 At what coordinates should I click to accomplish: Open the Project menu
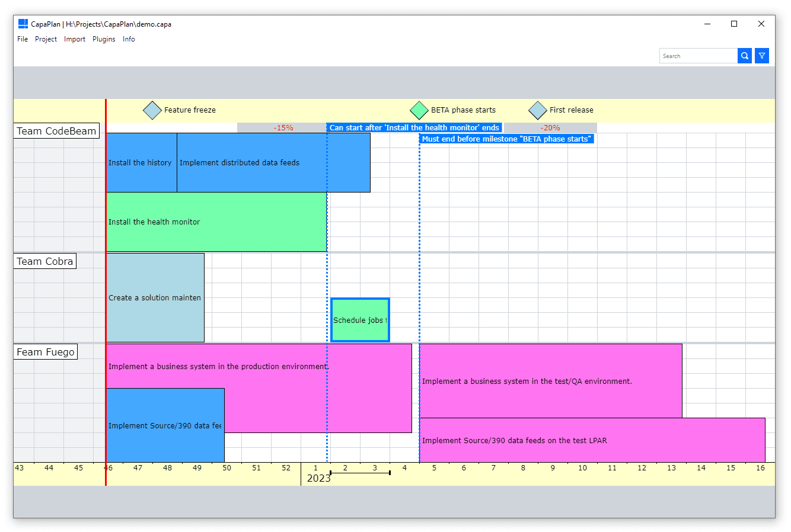click(46, 39)
